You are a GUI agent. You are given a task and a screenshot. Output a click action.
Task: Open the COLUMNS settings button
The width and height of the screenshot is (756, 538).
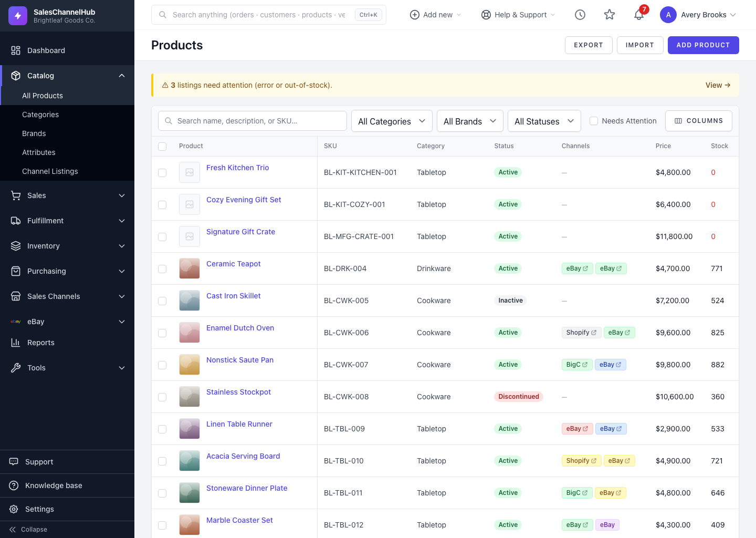(699, 121)
